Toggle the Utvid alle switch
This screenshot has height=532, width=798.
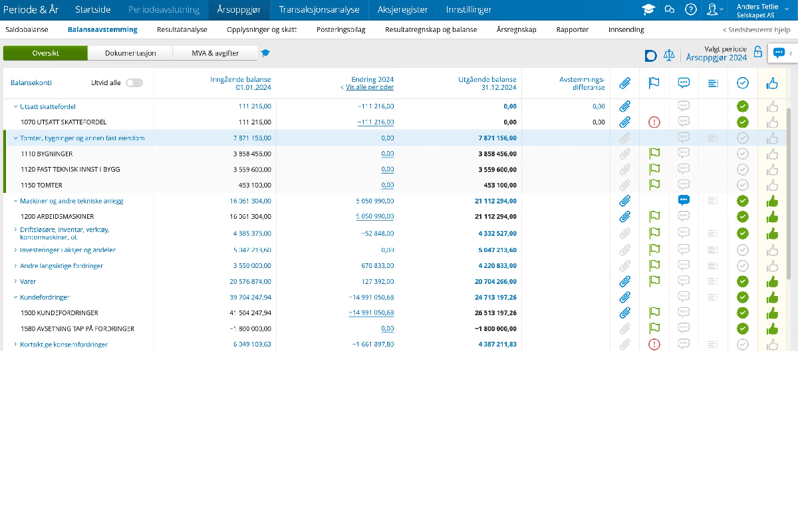pos(134,83)
